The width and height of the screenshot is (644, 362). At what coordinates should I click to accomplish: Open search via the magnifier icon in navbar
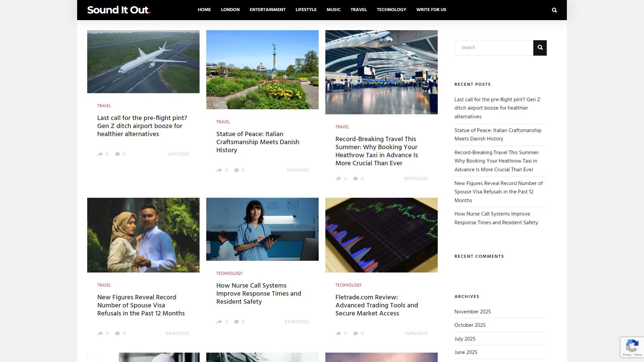click(x=554, y=10)
